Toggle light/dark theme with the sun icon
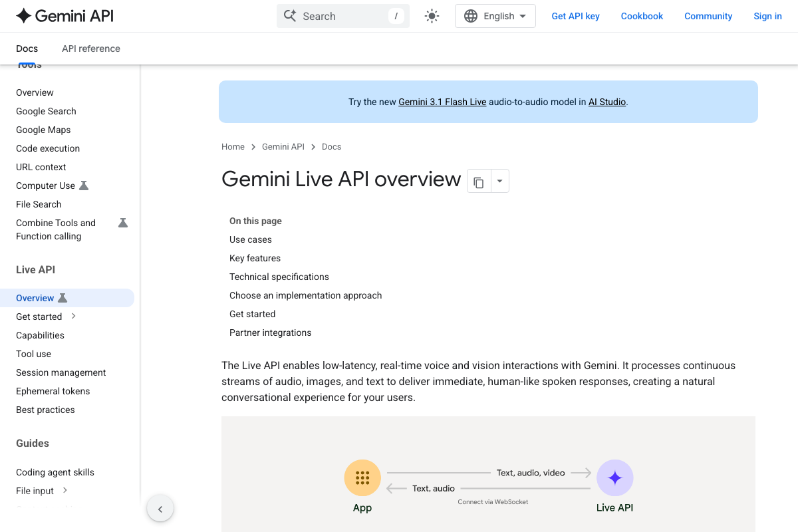The width and height of the screenshot is (798, 532). tap(432, 15)
